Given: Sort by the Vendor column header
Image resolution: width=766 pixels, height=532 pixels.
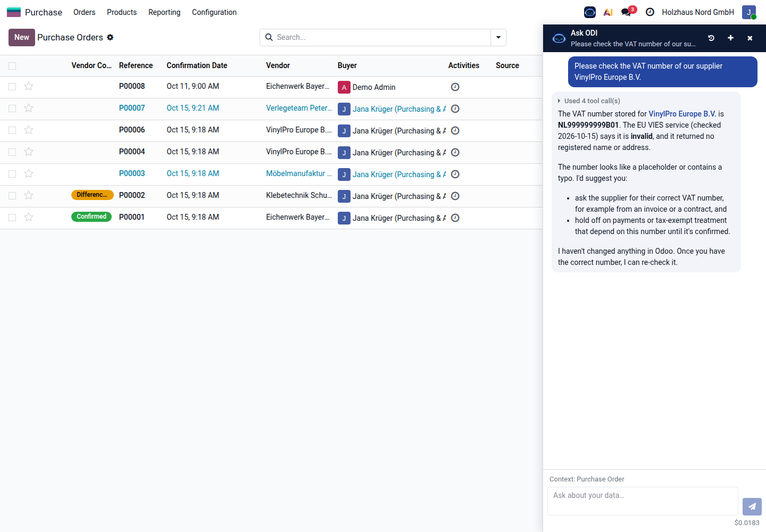Looking at the screenshot, I should pos(278,65).
